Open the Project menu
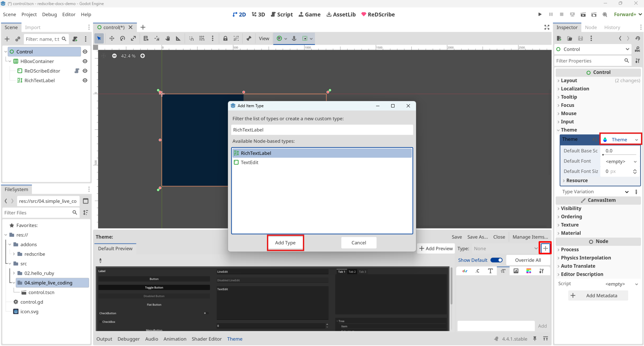Viewport: 644px width, 346px height. [x=29, y=14]
